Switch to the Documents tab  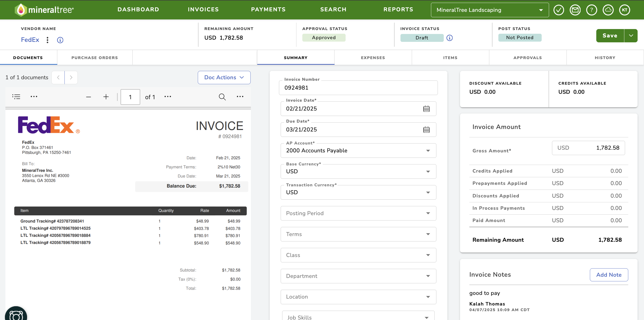click(x=28, y=58)
